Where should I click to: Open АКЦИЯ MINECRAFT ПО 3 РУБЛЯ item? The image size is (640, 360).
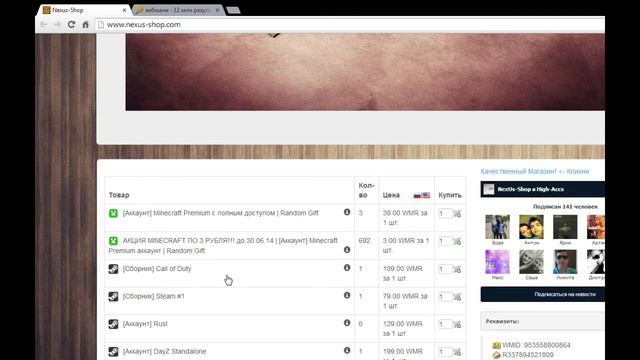223,246
